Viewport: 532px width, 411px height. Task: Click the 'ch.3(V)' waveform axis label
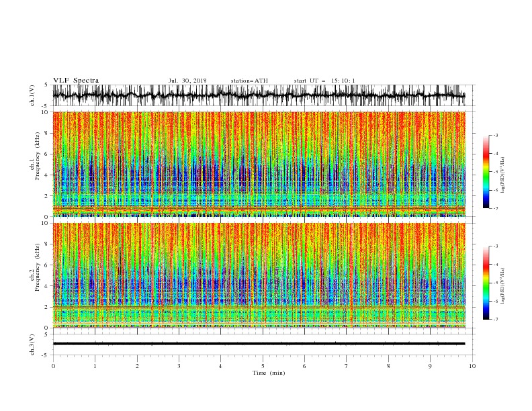(x=32, y=345)
